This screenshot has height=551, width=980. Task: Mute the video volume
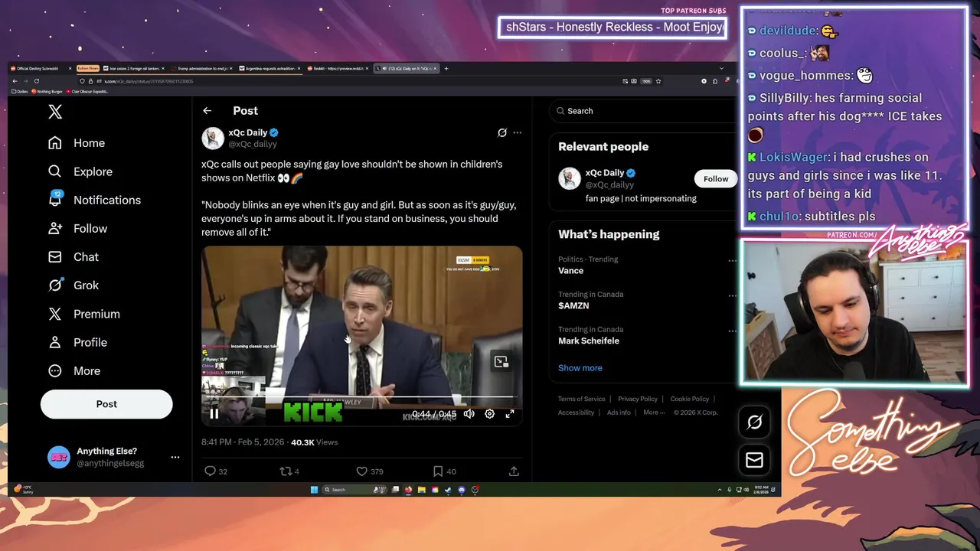(x=469, y=414)
